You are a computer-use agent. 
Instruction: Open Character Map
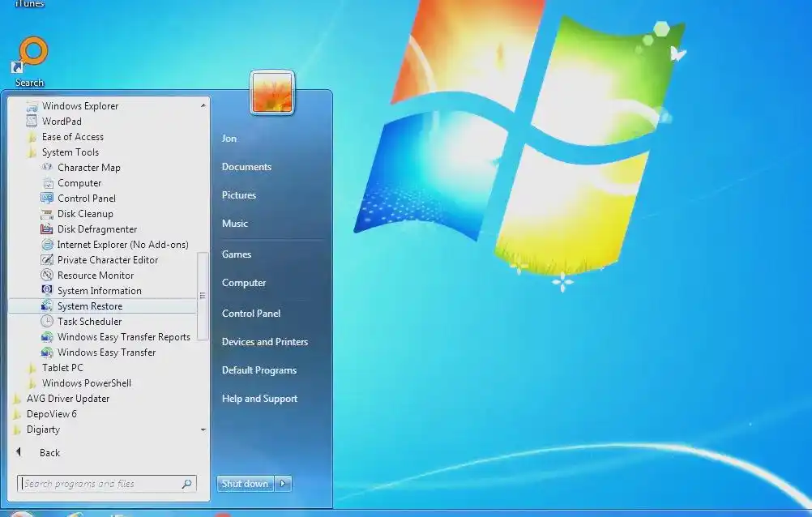pos(88,167)
